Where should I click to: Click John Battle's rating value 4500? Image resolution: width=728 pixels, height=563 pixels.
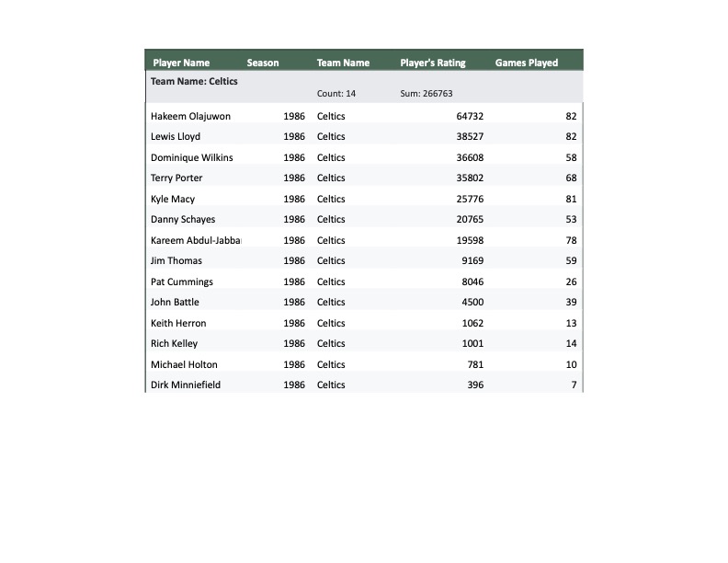[472, 302]
